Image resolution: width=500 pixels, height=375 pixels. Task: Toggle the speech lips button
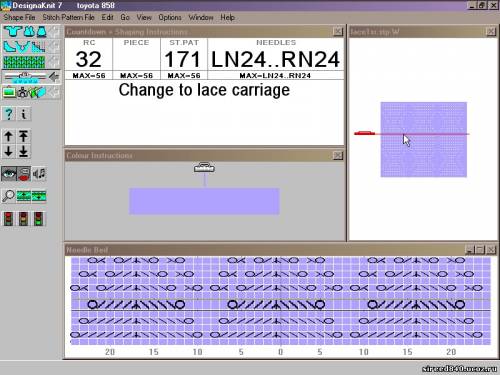click(24, 174)
